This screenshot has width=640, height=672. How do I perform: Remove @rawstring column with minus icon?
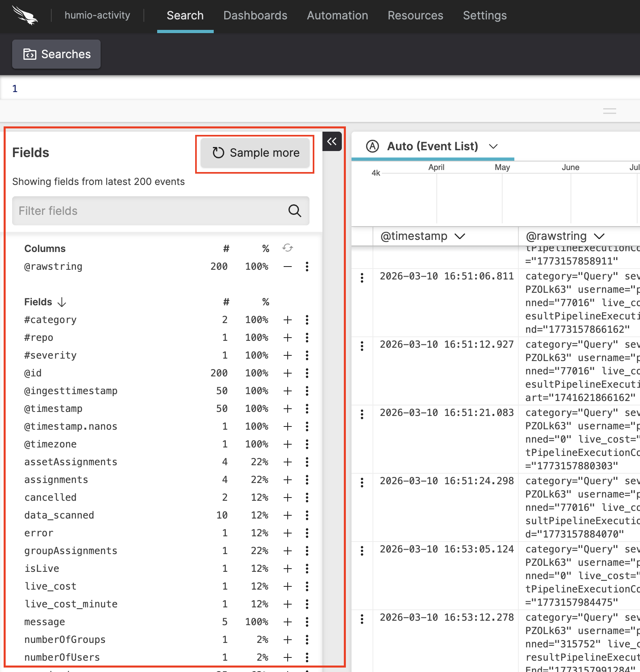click(x=288, y=267)
